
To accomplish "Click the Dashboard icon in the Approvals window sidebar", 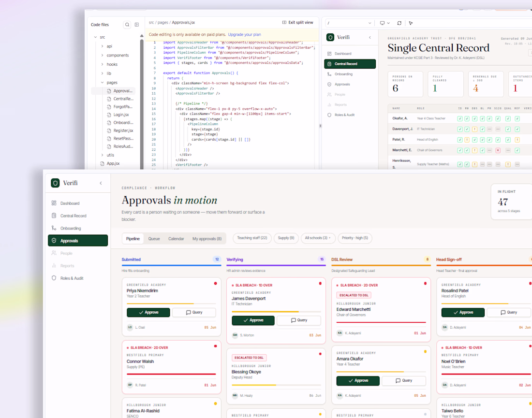I will 54,203.
